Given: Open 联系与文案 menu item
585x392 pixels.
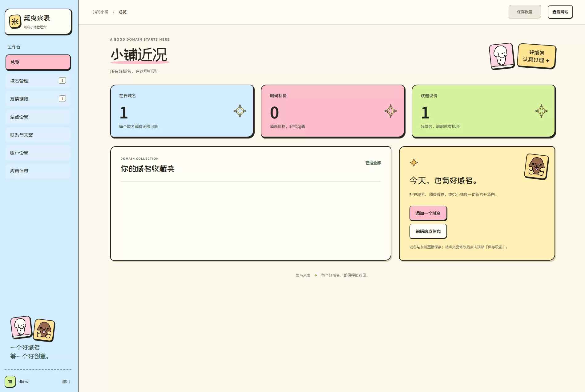Looking at the screenshot, I should point(38,135).
